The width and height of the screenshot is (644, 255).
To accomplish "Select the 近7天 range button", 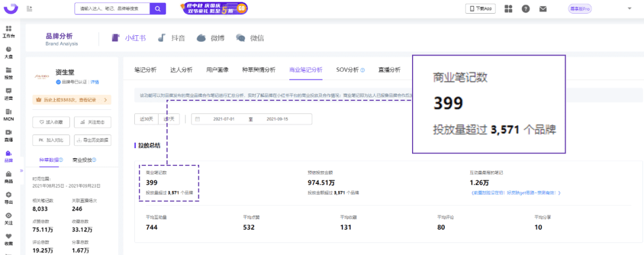I will pos(169,119).
